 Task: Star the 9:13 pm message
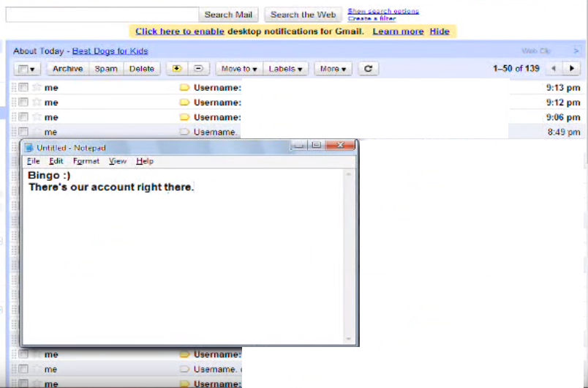[x=37, y=87]
